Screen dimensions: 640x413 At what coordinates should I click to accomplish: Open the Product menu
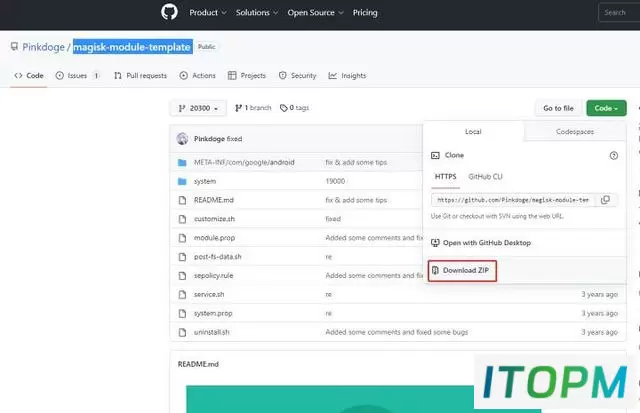point(207,13)
